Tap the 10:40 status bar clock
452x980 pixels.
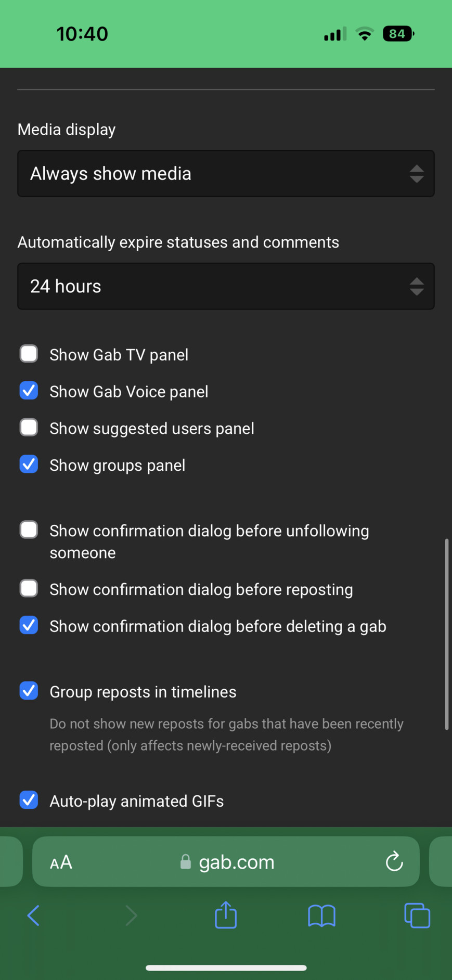click(82, 34)
